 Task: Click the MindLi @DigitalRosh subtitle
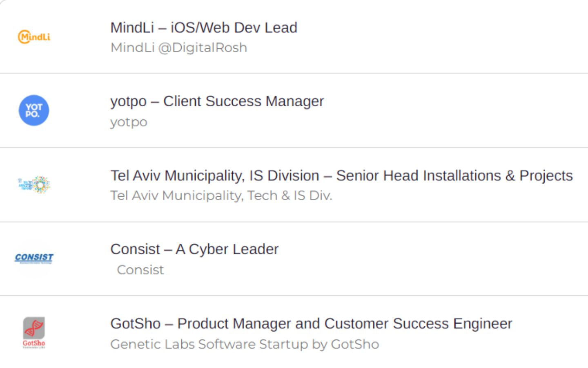(179, 47)
